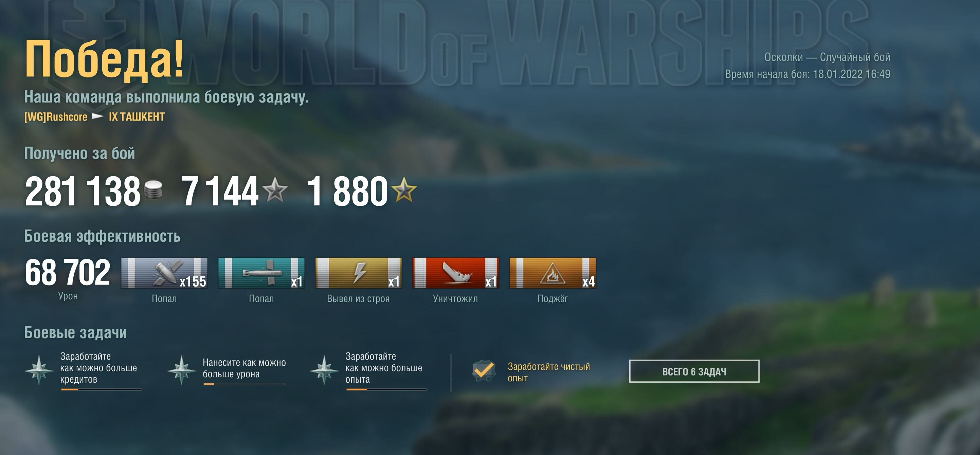Click the 68 702 damage value
The width and height of the screenshot is (980, 455).
tap(68, 272)
